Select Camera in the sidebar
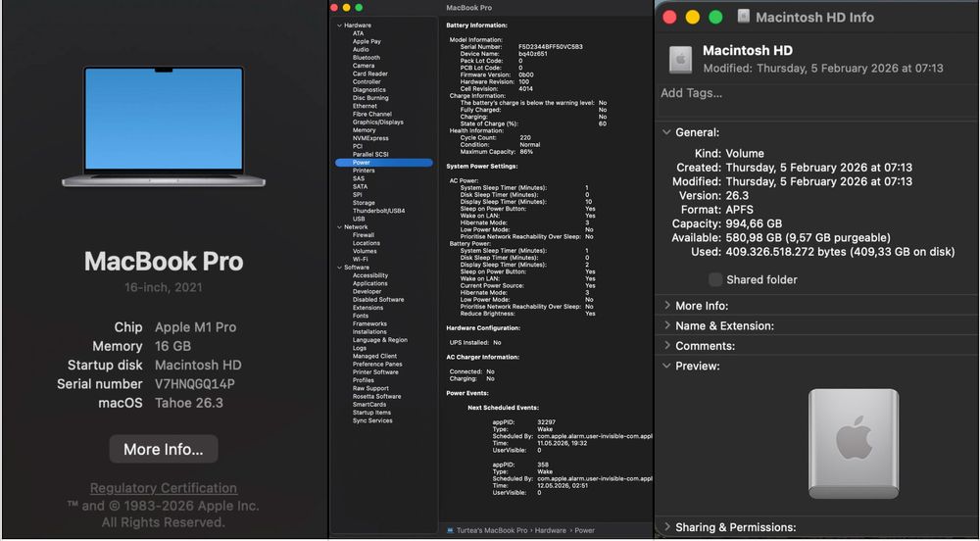The height and width of the screenshot is (541, 980). [364, 66]
